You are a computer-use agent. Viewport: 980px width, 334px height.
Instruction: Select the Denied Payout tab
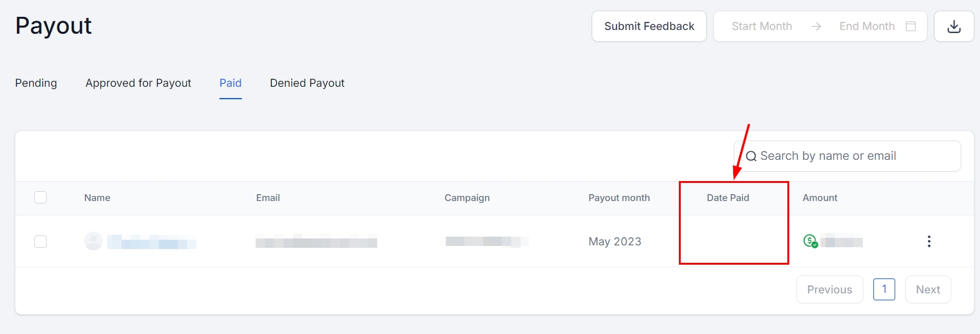pos(307,83)
